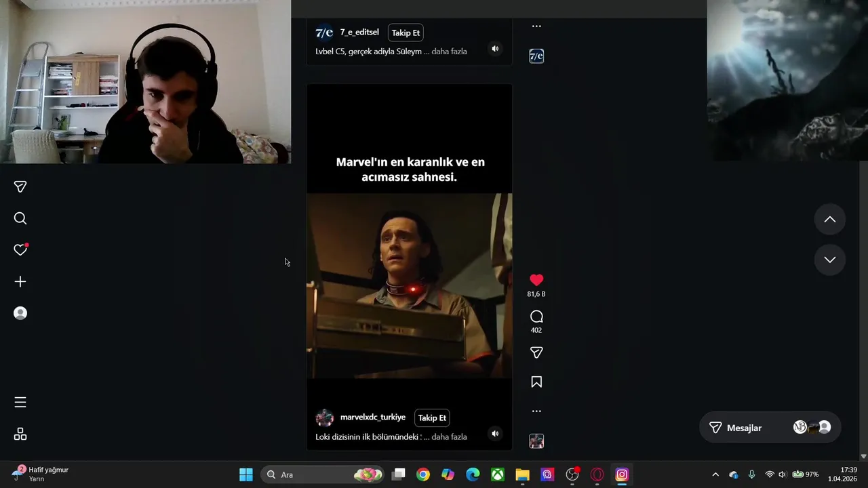
Task: Open 7_e_editsel profile name
Action: click(359, 33)
